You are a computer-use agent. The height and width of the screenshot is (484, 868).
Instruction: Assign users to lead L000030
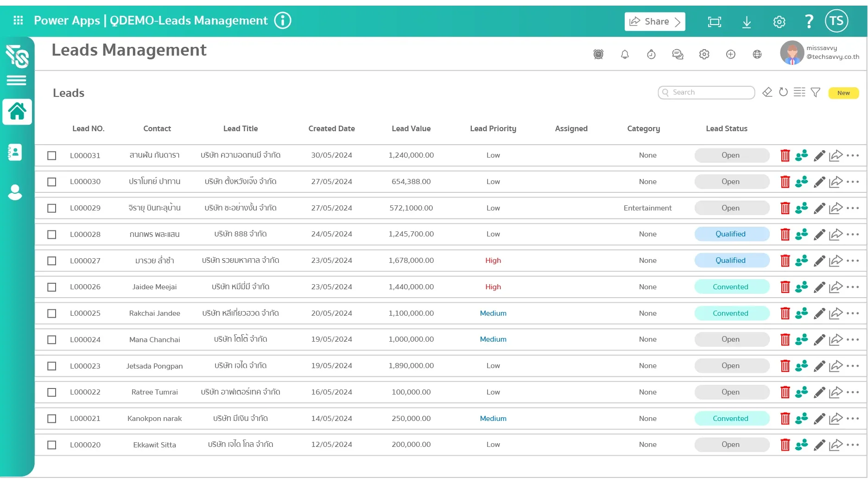coord(801,182)
